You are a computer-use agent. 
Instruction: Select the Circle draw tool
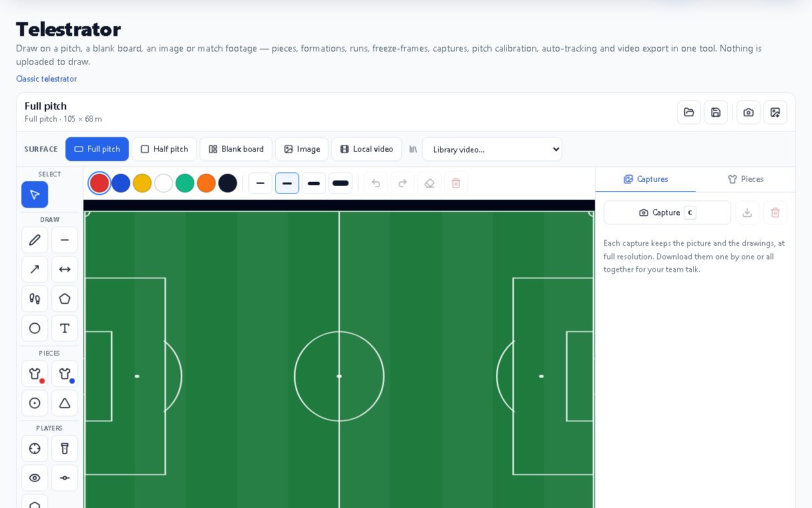35,328
